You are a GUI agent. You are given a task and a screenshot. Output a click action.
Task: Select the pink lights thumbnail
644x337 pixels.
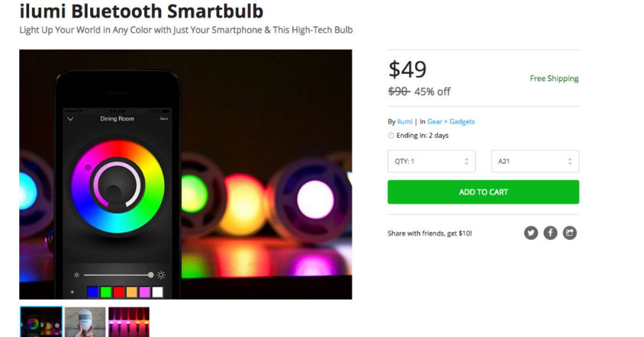129,322
